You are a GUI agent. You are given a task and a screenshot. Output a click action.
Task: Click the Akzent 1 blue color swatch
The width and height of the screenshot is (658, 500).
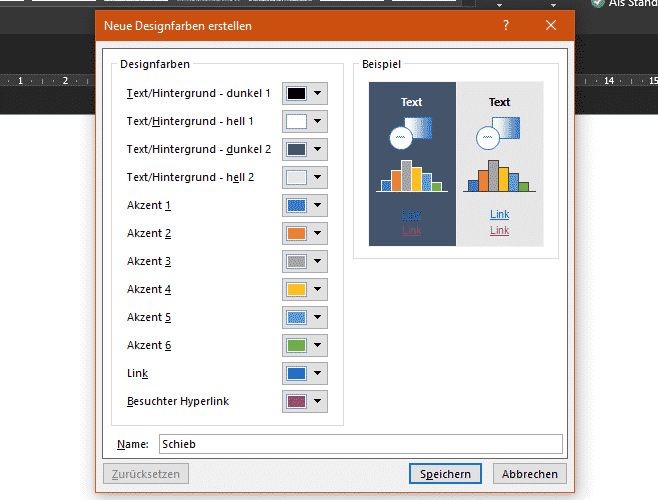tap(297, 206)
